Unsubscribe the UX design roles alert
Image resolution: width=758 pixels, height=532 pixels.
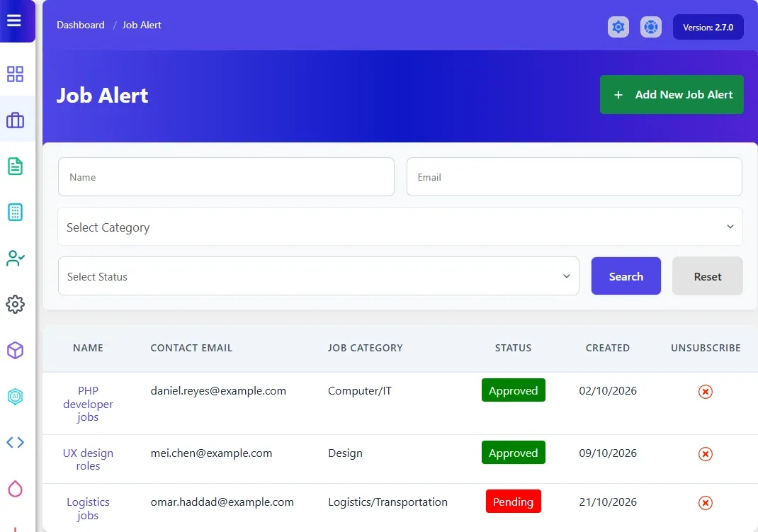[x=706, y=453]
